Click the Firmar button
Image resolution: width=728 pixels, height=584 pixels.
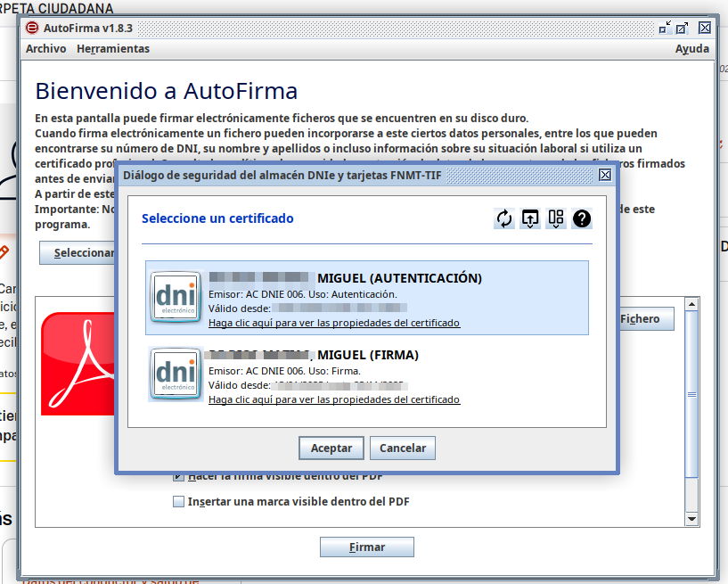[x=367, y=547]
